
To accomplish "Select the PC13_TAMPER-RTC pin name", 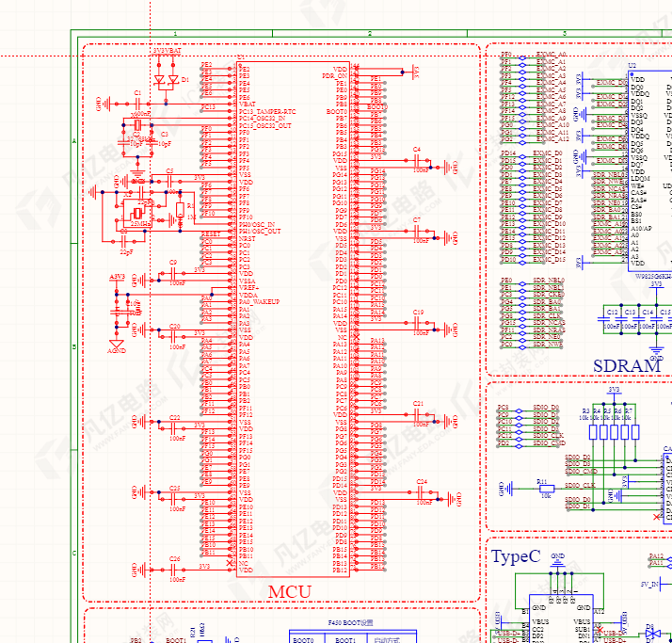I will click(x=267, y=111).
